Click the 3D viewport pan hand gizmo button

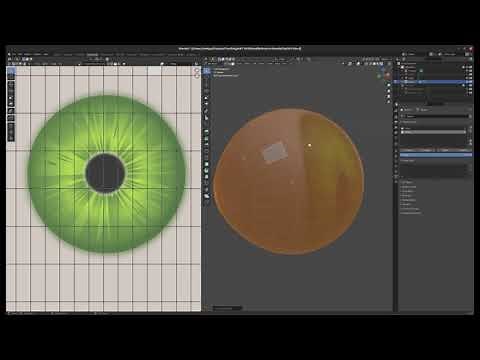pos(389,91)
